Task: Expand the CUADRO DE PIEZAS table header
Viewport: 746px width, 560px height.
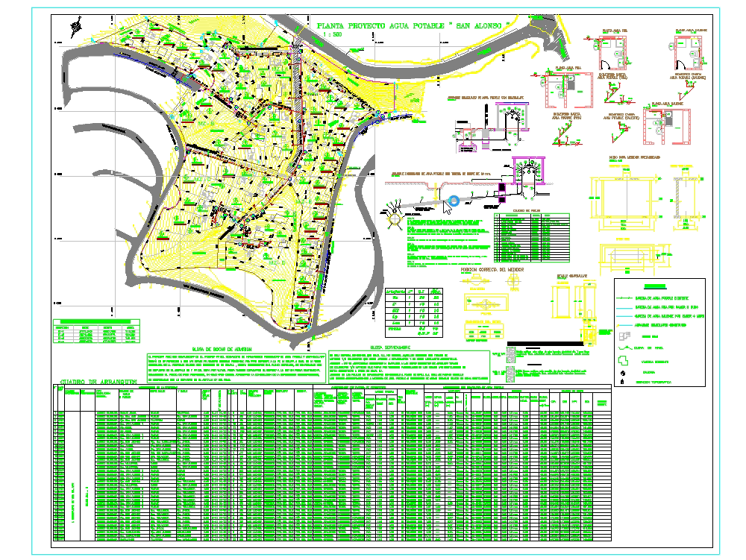Action: coord(527,211)
